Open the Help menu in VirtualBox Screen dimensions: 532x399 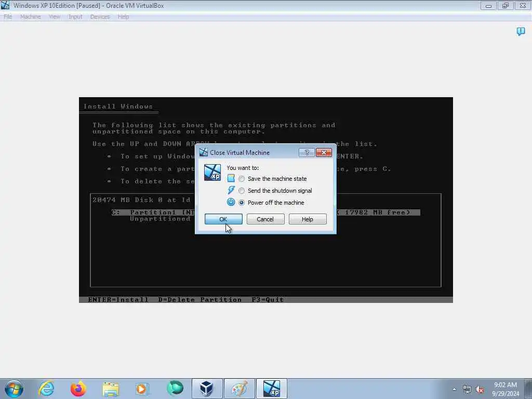pyautogui.click(x=123, y=17)
